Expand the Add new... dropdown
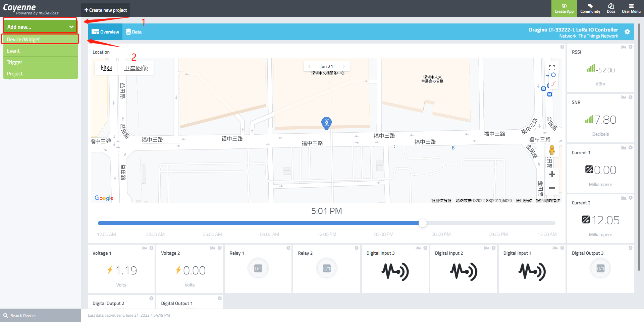Viewport: 644px width, 322px height. point(40,27)
